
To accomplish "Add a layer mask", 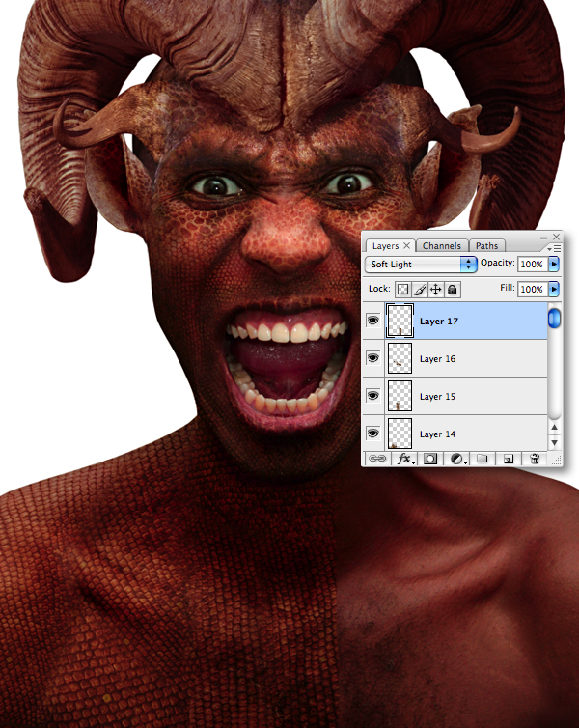I will pos(430,459).
